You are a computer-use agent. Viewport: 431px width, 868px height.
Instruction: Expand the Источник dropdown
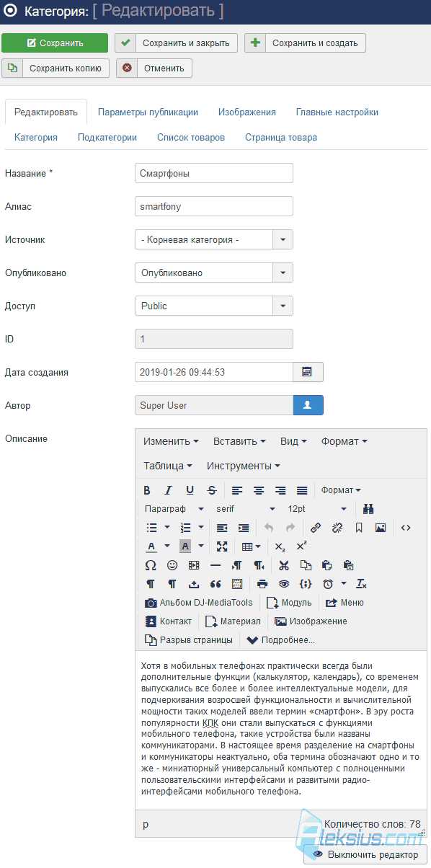tap(283, 239)
